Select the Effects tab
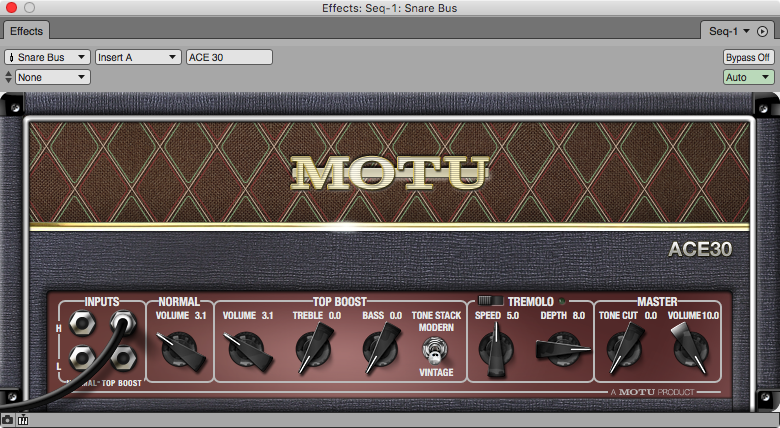This screenshot has width=780, height=428. pos(26,31)
